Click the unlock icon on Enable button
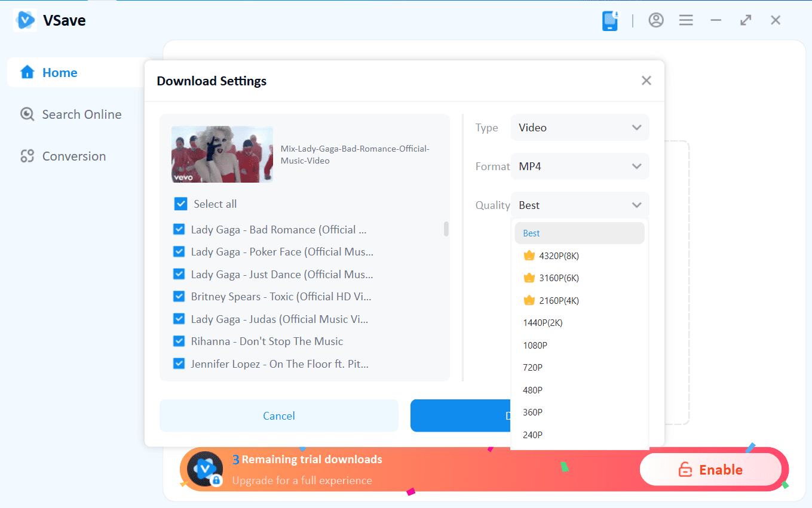Image resolution: width=812 pixels, height=508 pixels. point(685,470)
